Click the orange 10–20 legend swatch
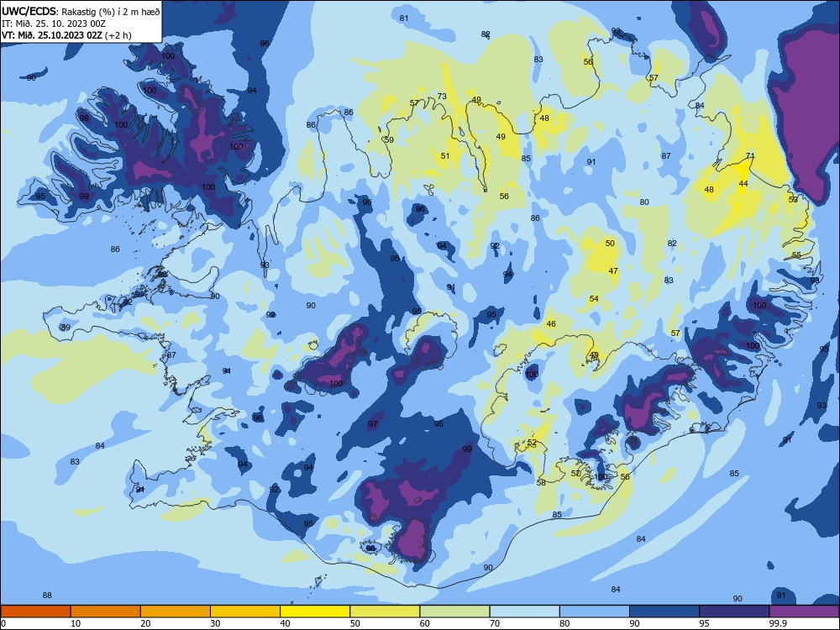Viewport: 840px width, 630px height. pos(106,612)
